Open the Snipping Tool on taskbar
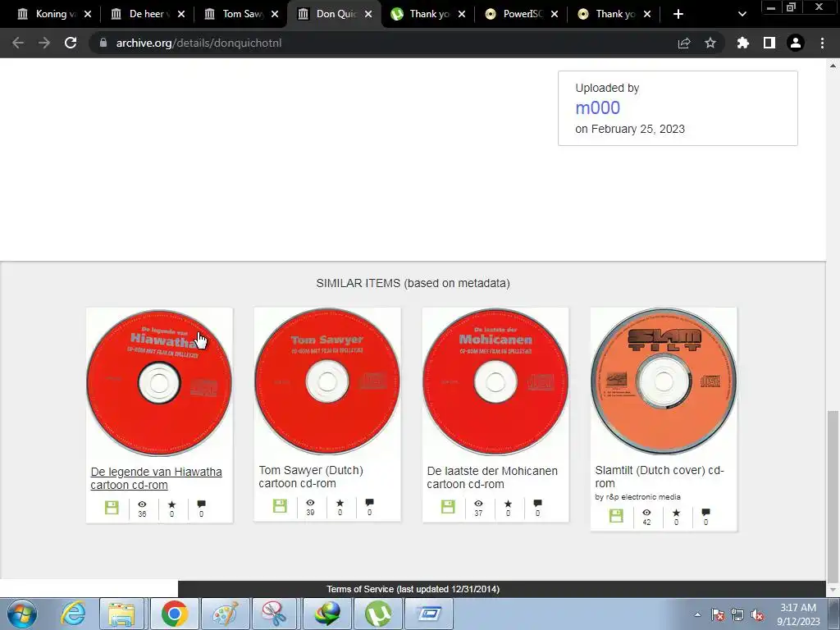 click(x=274, y=614)
